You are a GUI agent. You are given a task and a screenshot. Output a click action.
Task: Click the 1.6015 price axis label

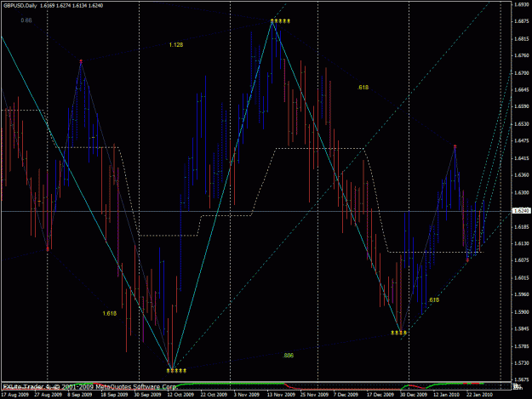click(522, 277)
